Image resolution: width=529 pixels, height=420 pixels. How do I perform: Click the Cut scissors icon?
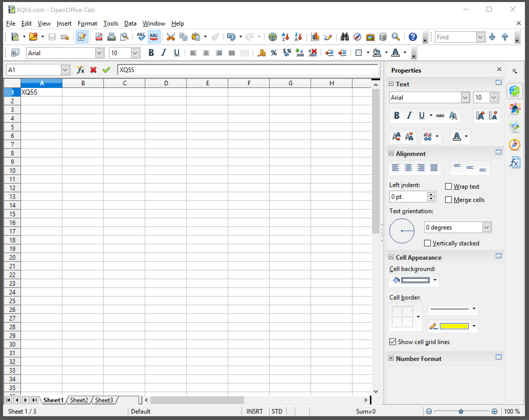click(x=170, y=37)
